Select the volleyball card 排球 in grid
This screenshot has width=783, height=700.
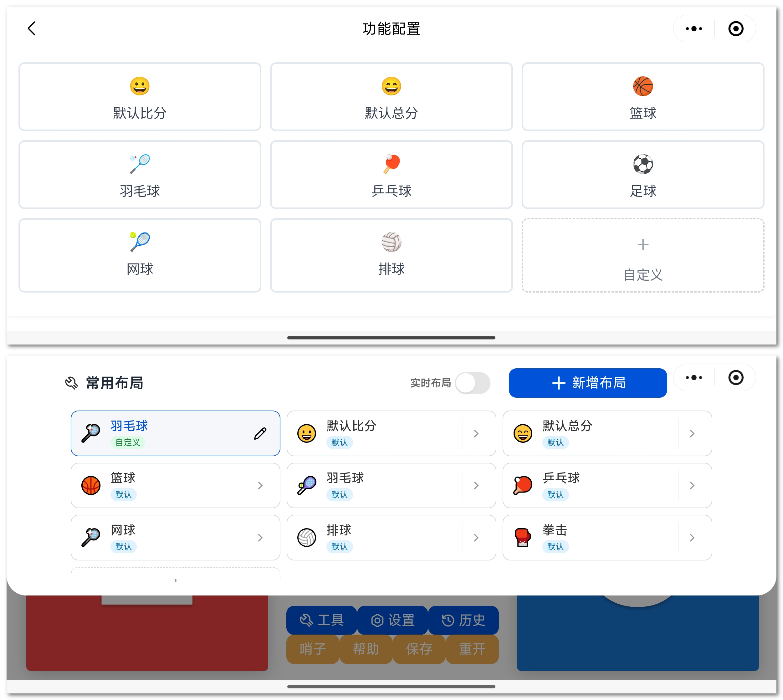[x=391, y=255]
